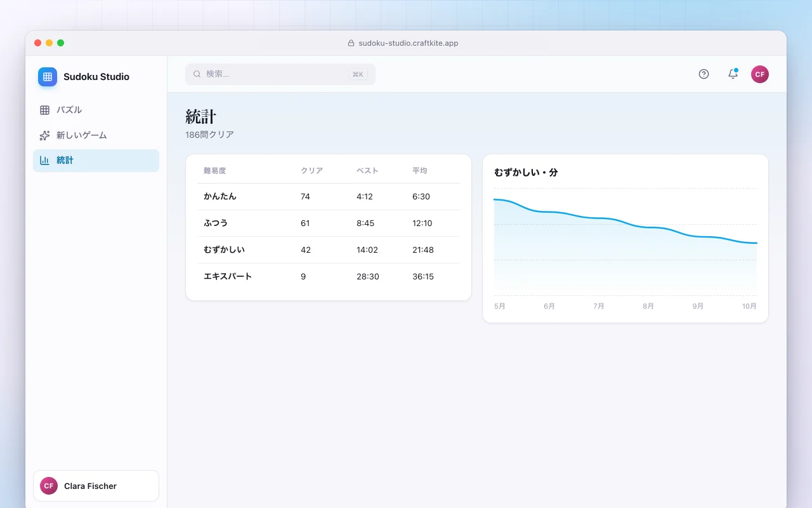Click the sudoku-studio.craftkite.app address text
Screen dimensions: 812x508
coord(408,43)
